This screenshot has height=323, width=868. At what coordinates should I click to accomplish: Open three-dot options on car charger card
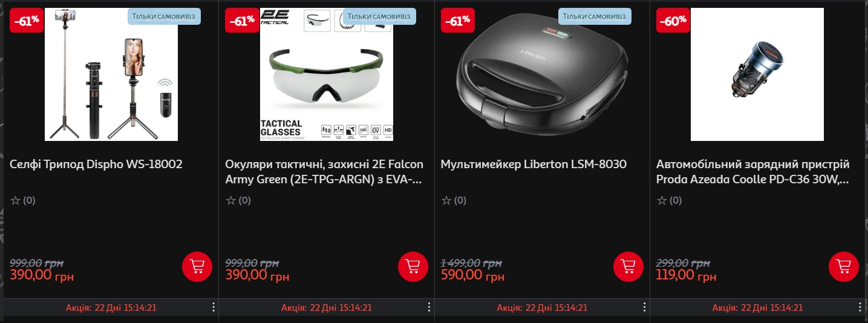[x=860, y=307]
